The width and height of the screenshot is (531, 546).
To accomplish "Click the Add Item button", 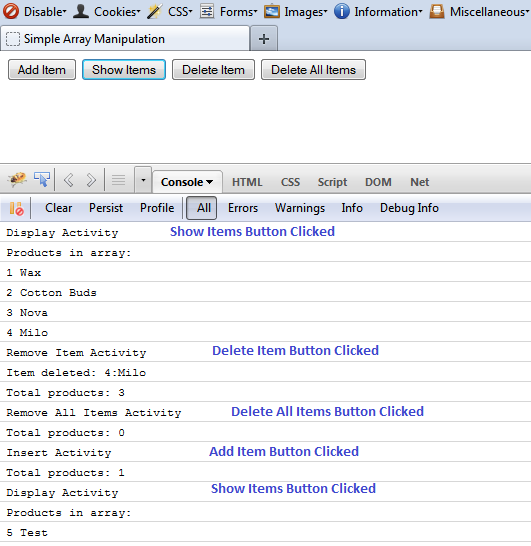I will (x=42, y=70).
